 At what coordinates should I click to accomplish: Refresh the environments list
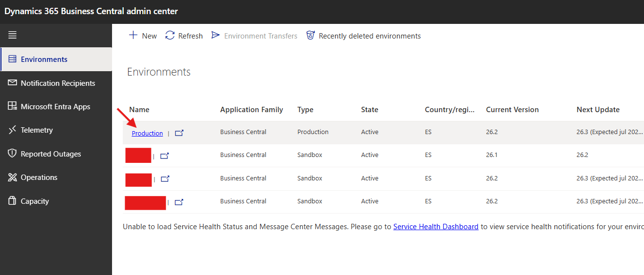184,36
